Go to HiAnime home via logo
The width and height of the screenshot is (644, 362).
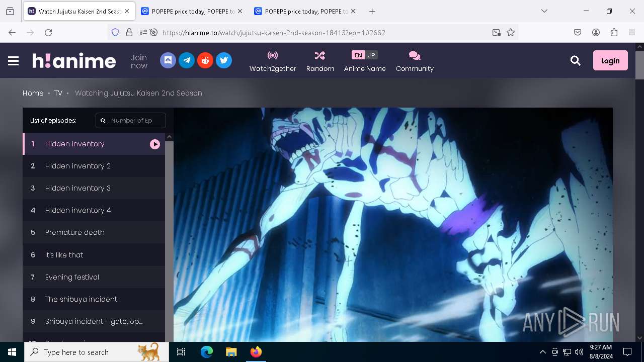pos(74,61)
